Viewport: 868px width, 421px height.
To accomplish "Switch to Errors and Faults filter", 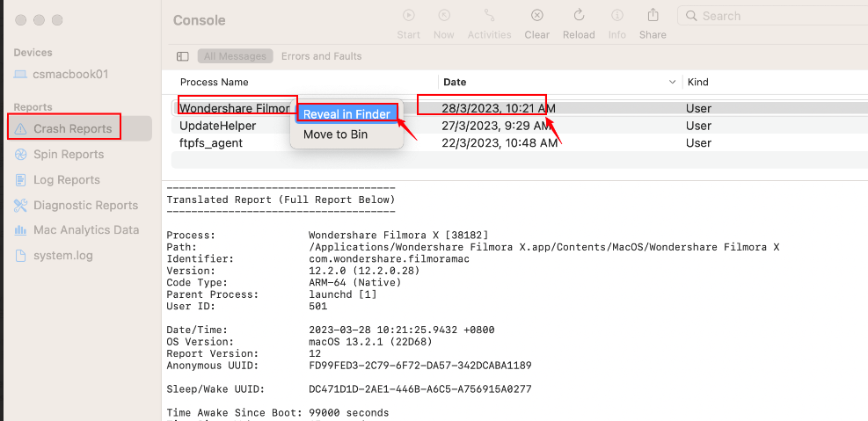I will click(x=321, y=56).
